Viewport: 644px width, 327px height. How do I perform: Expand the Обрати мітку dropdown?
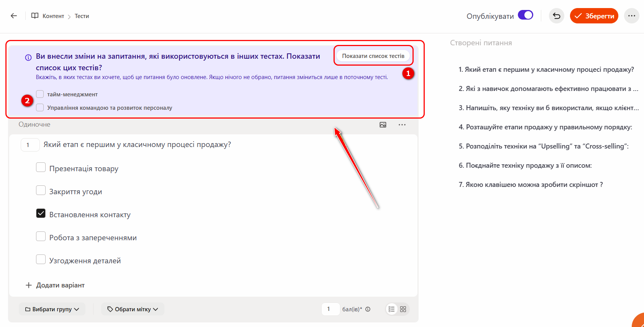[x=133, y=309]
